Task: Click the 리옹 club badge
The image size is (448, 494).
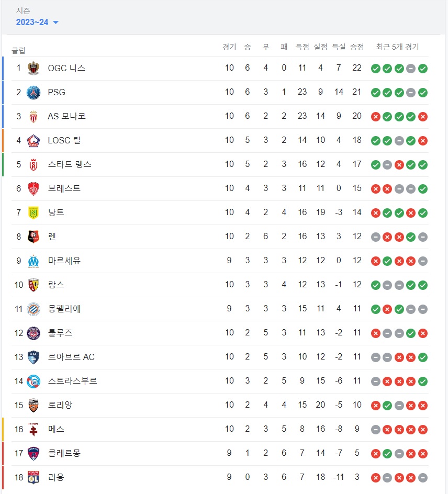Action: tap(33, 478)
